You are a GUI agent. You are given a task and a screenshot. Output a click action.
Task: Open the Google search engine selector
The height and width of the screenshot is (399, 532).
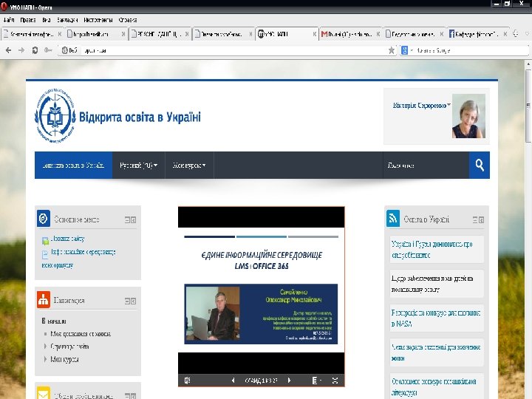coord(407,50)
